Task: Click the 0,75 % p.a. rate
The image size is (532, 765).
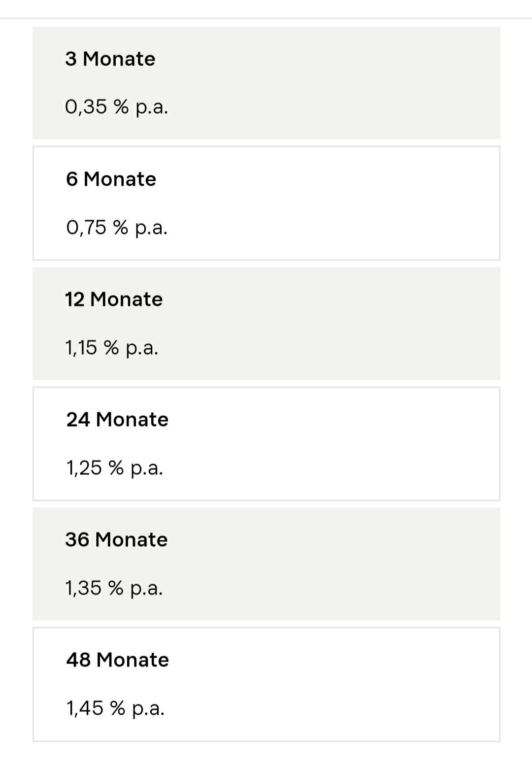Action: (117, 228)
